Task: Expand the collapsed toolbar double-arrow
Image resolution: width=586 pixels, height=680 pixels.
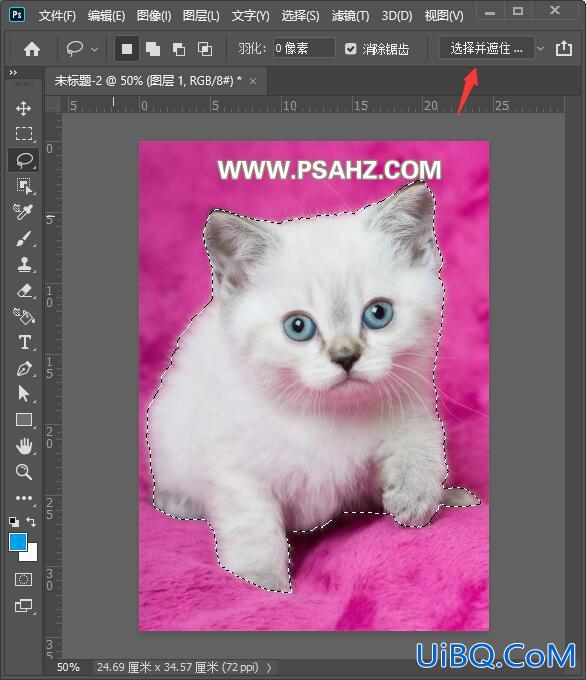Action: click(x=13, y=72)
